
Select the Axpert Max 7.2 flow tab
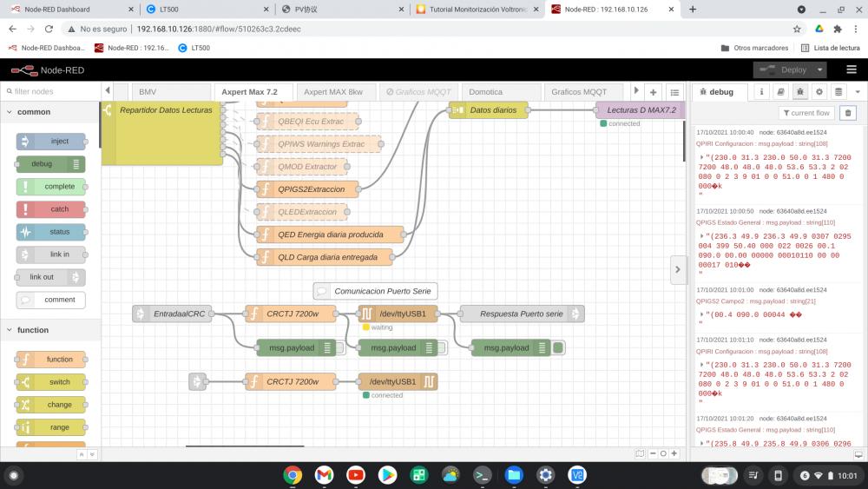250,92
